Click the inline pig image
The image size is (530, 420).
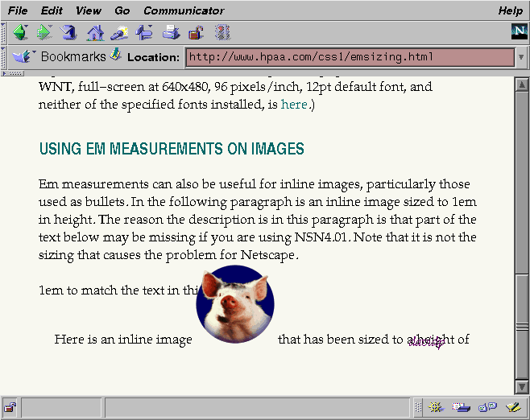[x=235, y=304]
